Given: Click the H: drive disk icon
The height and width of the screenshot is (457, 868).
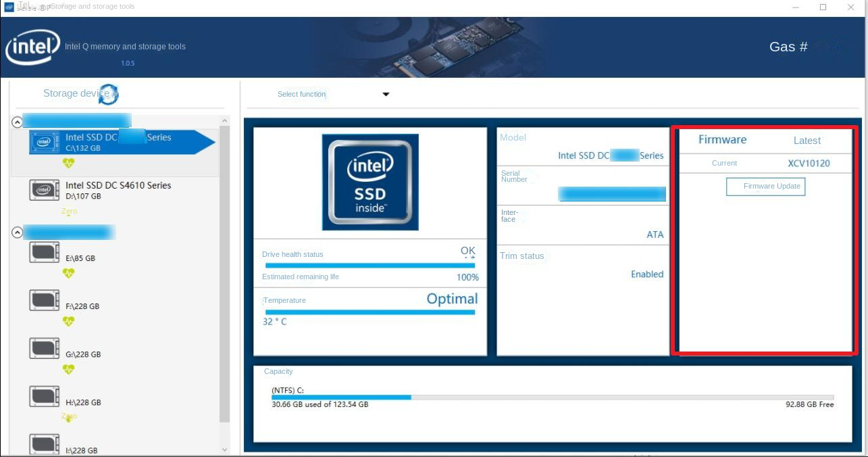Looking at the screenshot, I should [45, 396].
